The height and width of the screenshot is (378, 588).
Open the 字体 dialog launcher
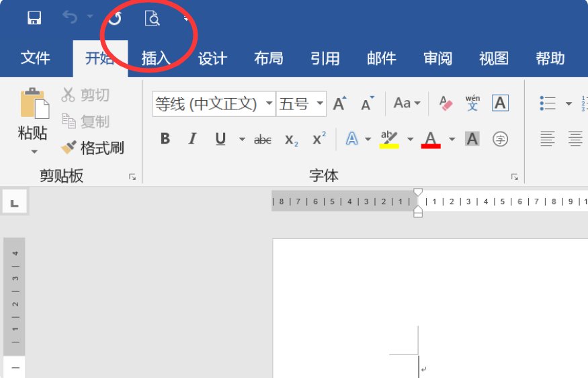pos(515,177)
